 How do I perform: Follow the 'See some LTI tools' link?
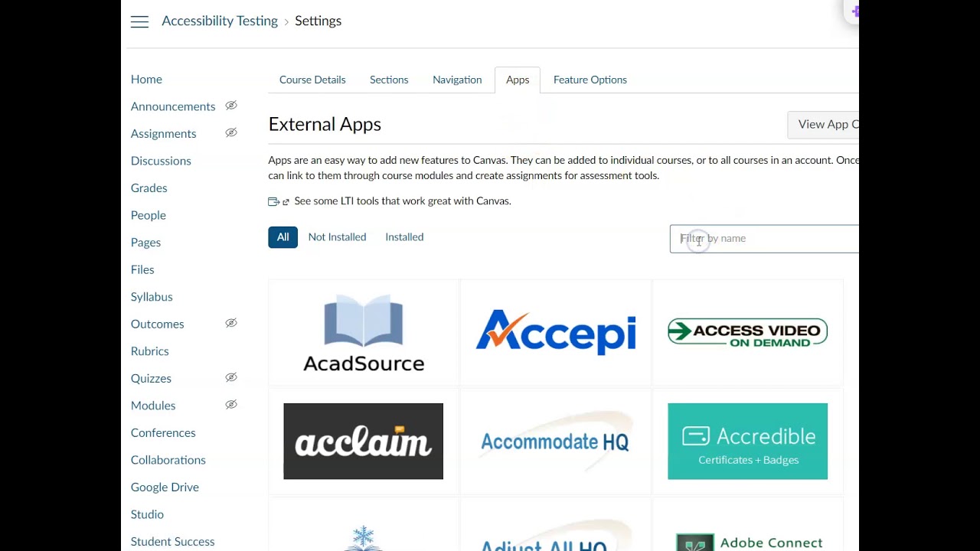pyautogui.click(x=403, y=201)
